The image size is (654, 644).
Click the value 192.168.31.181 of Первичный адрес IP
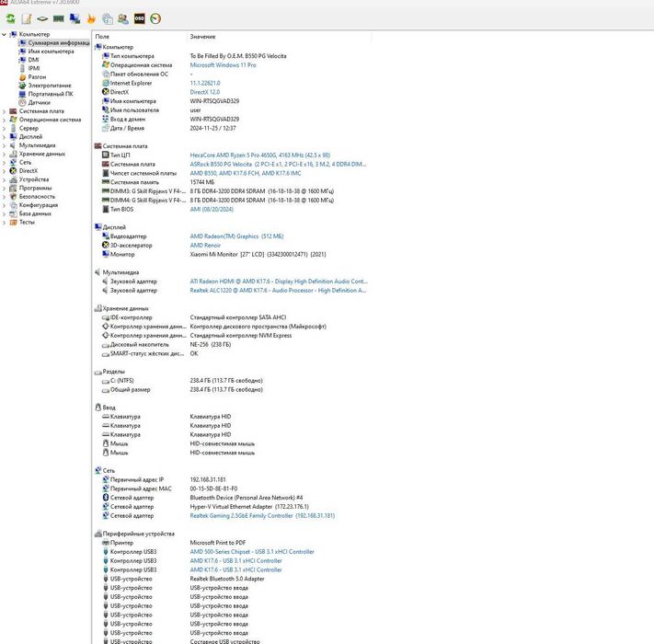pos(208,479)
